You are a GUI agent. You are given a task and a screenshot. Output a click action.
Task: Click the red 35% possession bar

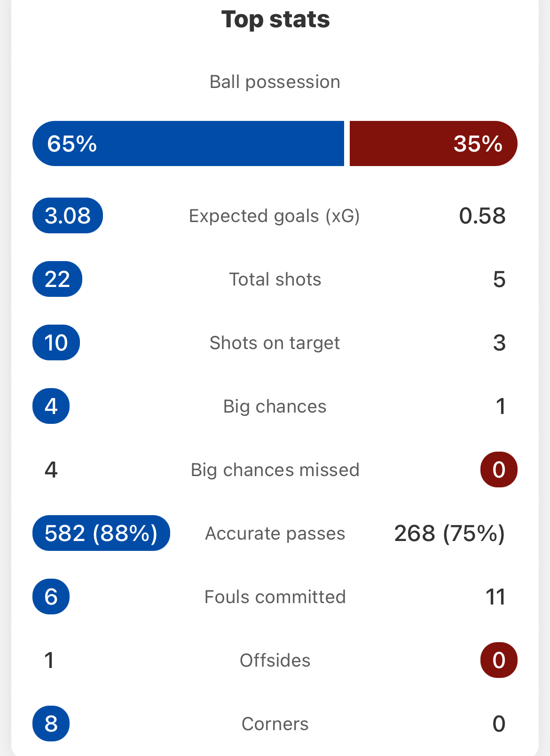click(433, 143)
